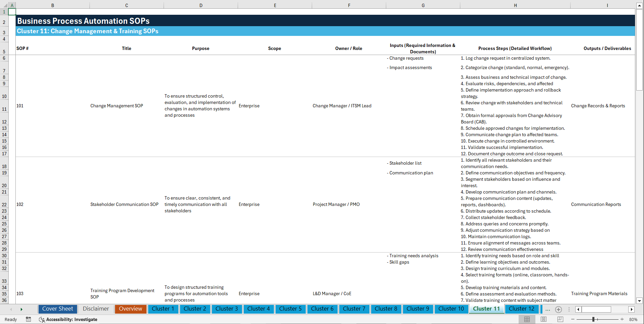The height and width of the screenshot is (324, 644).
Task: Select column H header
Action: pyautogui.click(x=515, y=5)
